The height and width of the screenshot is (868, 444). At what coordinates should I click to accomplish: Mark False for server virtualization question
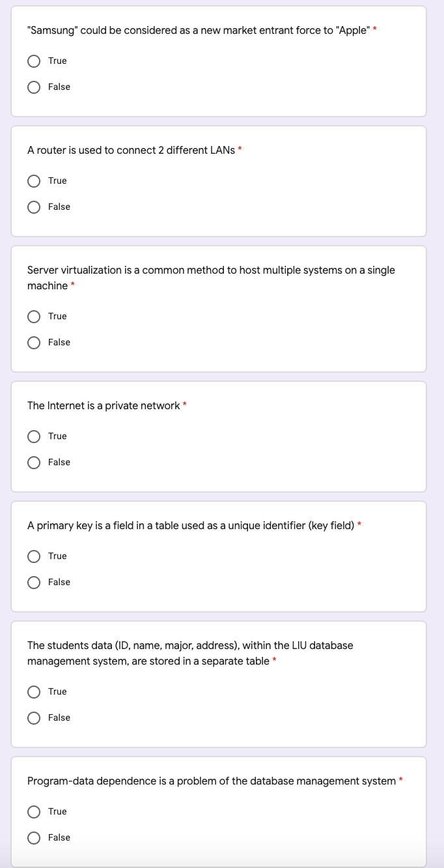34,342
